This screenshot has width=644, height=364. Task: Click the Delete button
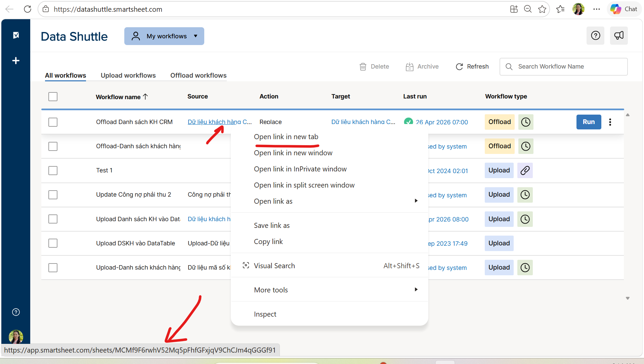tap(374, 67)
